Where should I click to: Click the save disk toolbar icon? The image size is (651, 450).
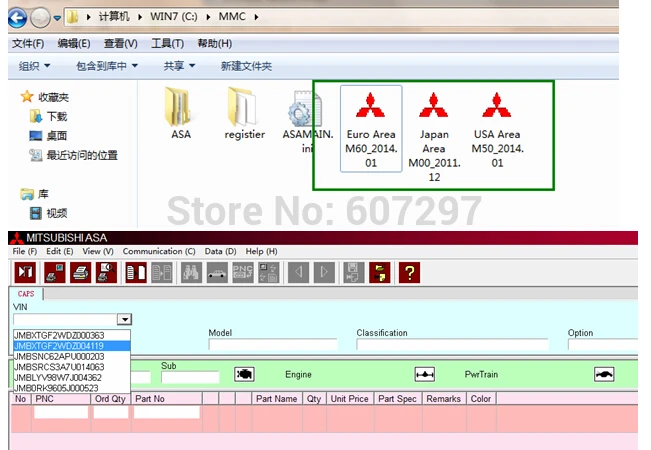coord(354,272)
